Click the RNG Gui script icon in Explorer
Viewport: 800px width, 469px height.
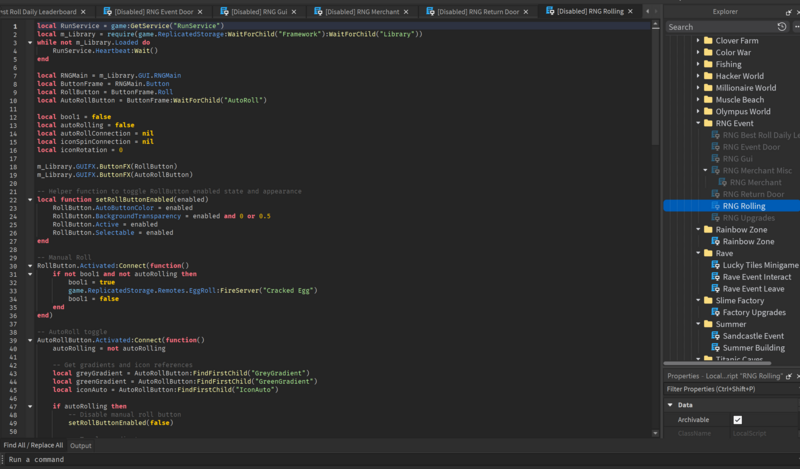point(715,158)
